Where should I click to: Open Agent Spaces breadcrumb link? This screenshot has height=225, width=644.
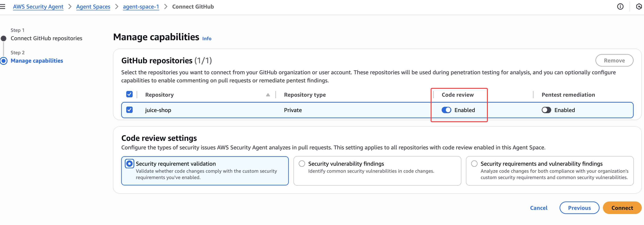[x=93, y=7]
